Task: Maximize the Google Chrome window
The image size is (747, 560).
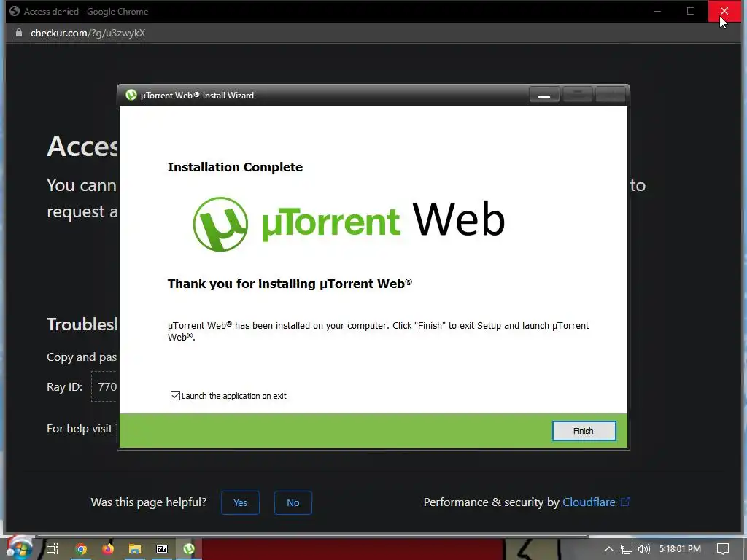Action: pyautogui.click(x=691, y=11)
